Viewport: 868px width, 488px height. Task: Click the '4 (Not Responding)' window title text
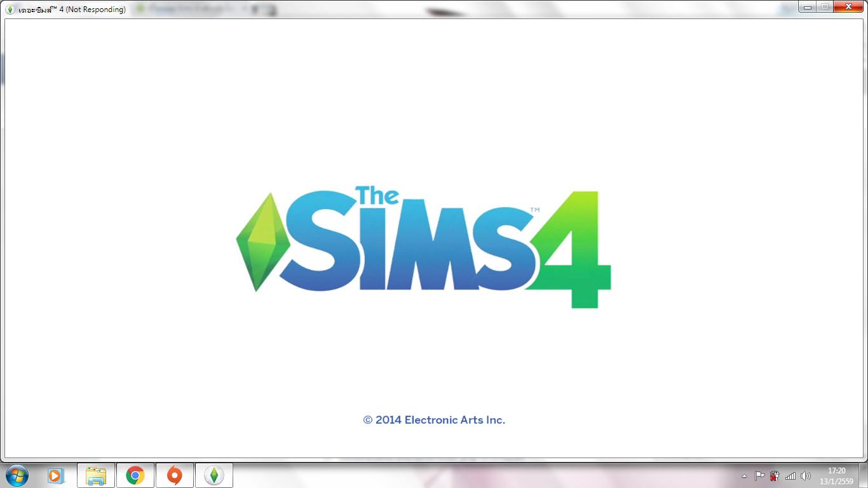92,10
